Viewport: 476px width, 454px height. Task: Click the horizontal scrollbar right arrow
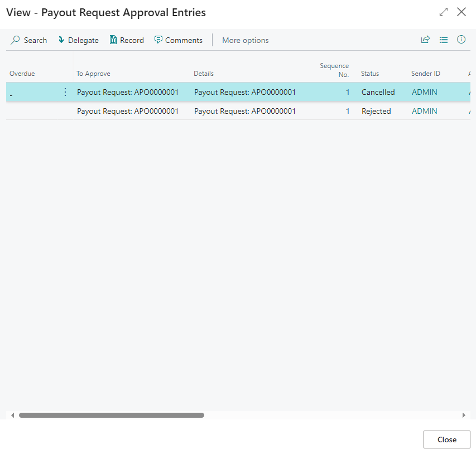pos(465,415)
